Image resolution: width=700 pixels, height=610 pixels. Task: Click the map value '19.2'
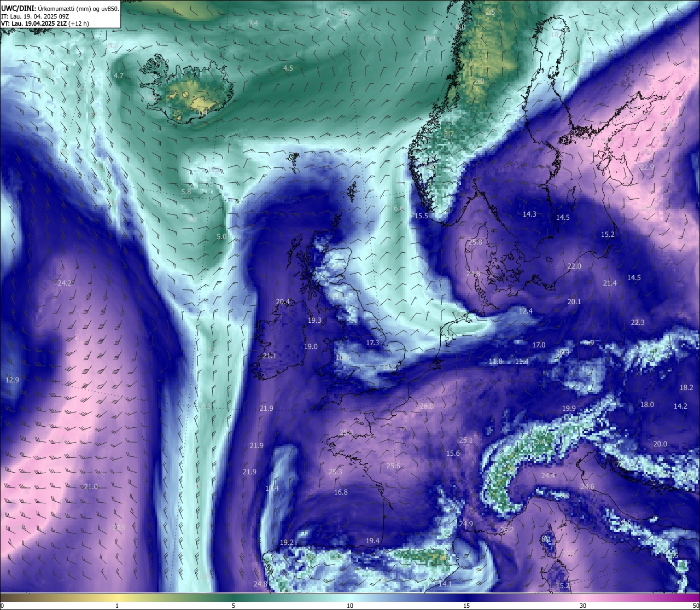click(x=287, y=542)
